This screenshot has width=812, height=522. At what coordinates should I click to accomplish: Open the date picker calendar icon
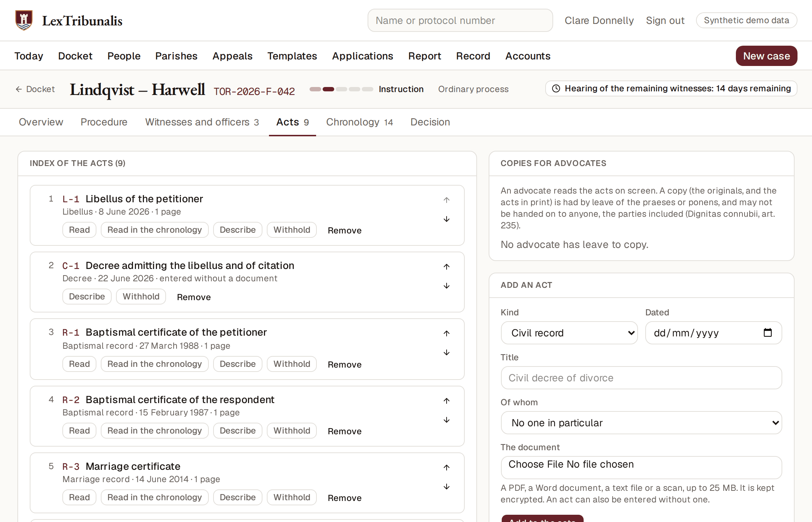767,332
